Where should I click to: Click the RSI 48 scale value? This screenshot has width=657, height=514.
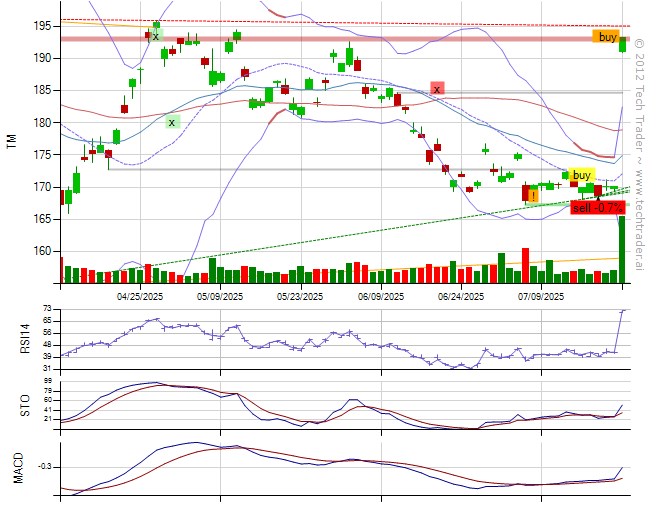47,345
